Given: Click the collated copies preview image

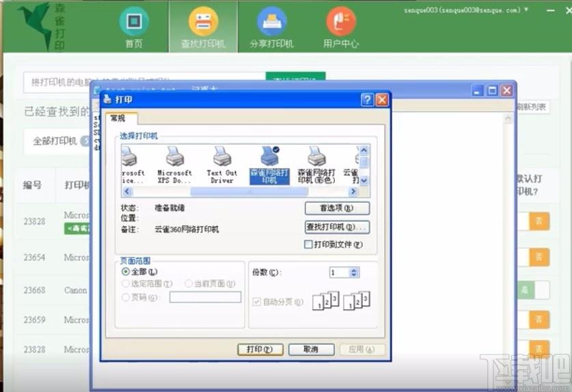Looking at the screenshot, I should pyautogui.click(x=342, y=301).
